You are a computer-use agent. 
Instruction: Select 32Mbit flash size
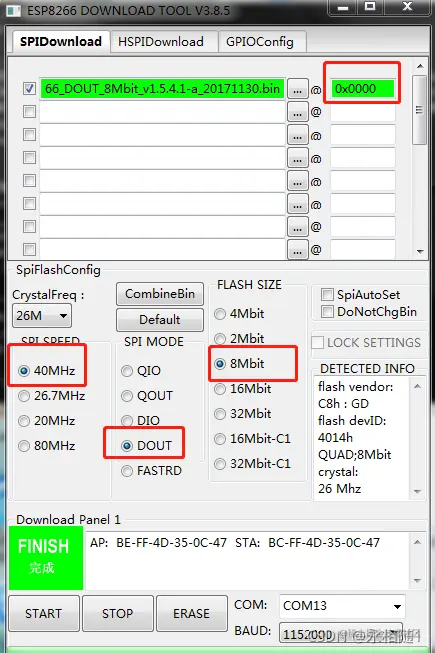242,414
